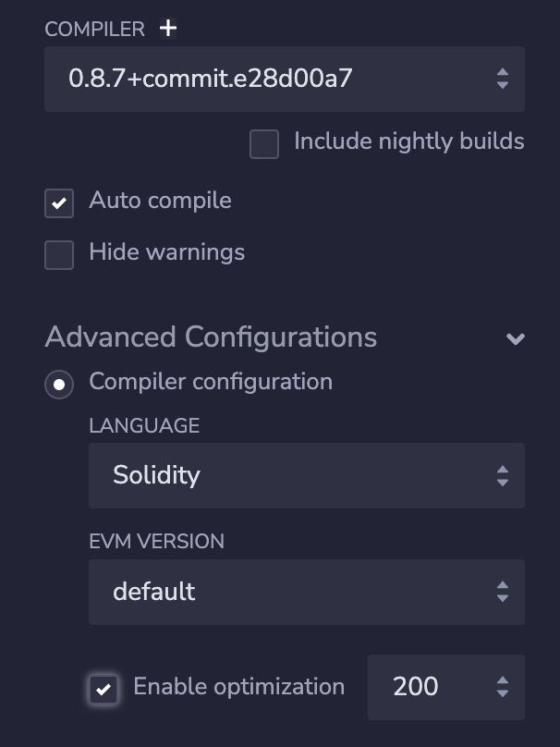
Task: Click the arrows icon on compiler version selector
Action: point(502,79)
